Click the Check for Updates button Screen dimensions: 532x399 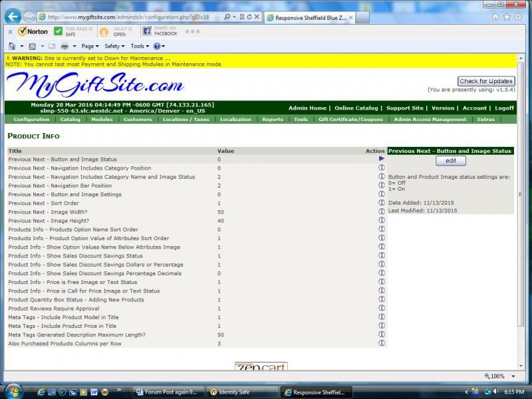[486, 81]
